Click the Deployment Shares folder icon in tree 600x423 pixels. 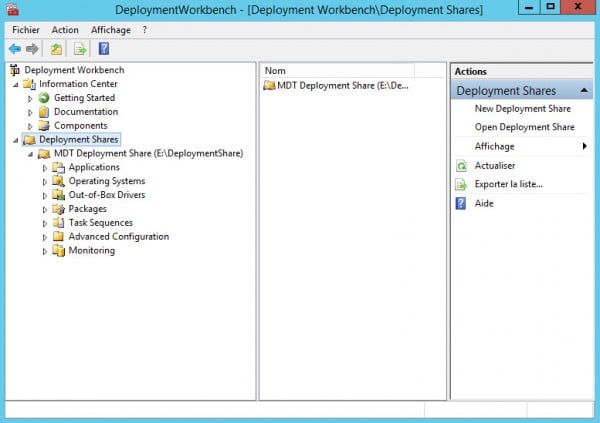29,140
